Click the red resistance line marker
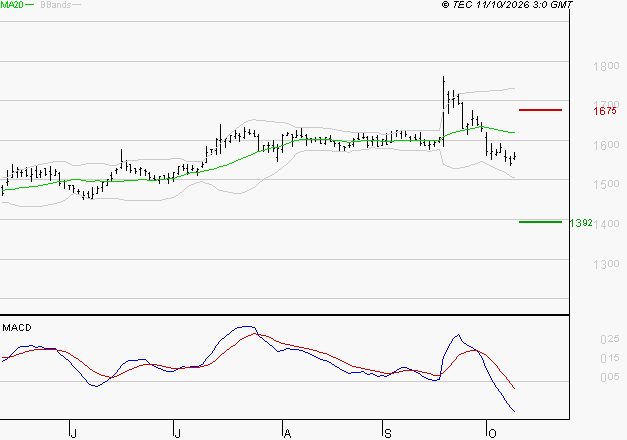The image size is (627, 440). click(x=540, y=110)
